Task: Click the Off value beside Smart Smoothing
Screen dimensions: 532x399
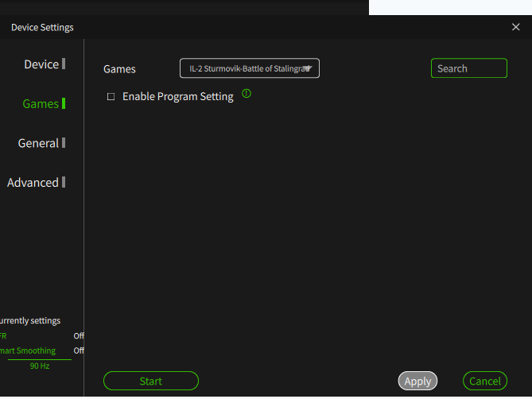Action: pos(79,351)
